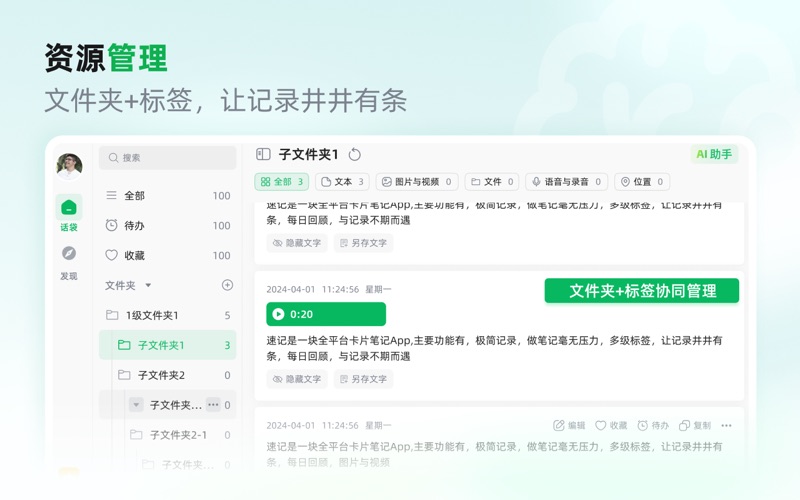Switch to the 文本 filter tab
This screenshot has height=500, width=800.
click(x=342, y=182)
